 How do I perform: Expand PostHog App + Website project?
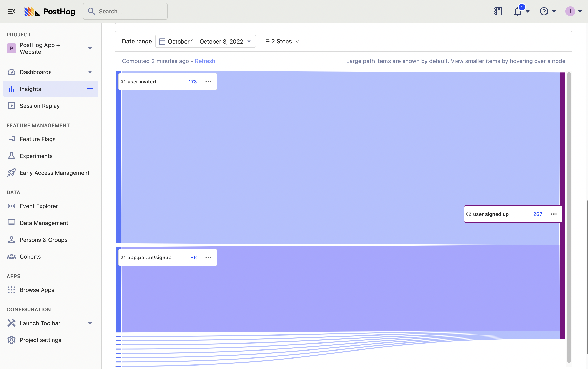89,48
